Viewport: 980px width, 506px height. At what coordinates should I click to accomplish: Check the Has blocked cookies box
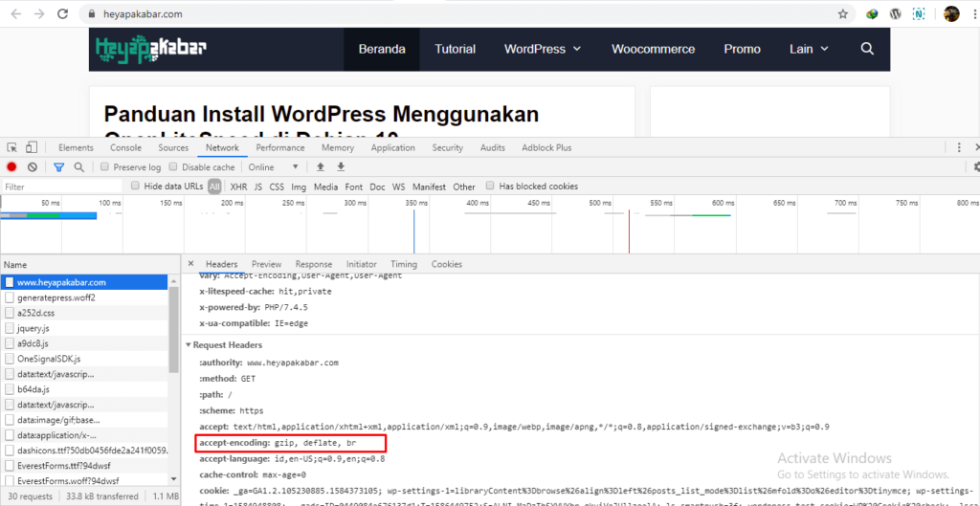[x=491, y=186]
